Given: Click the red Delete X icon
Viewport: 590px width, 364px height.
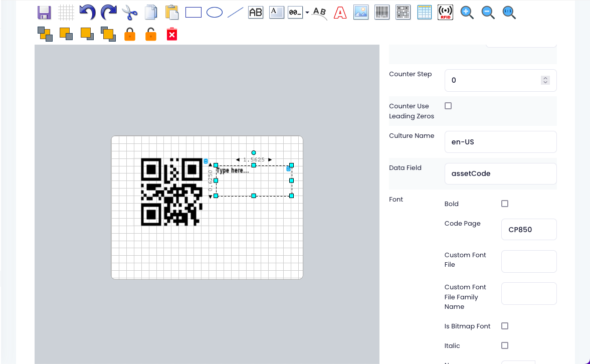Looking at the screenshot, I should pyautogui.click(x=172, y=34).
